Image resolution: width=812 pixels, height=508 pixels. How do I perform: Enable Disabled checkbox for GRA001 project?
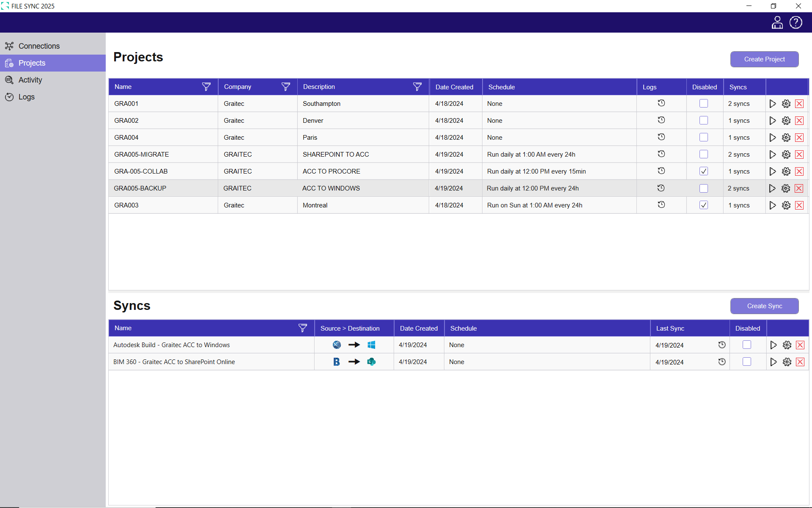pos(703,103)
